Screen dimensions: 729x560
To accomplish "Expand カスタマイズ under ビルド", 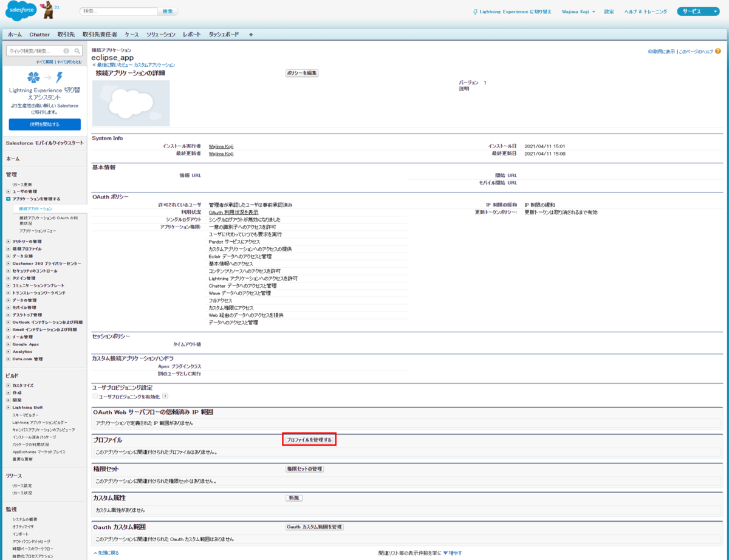I will pyautogui.click(x=8, y=385).
